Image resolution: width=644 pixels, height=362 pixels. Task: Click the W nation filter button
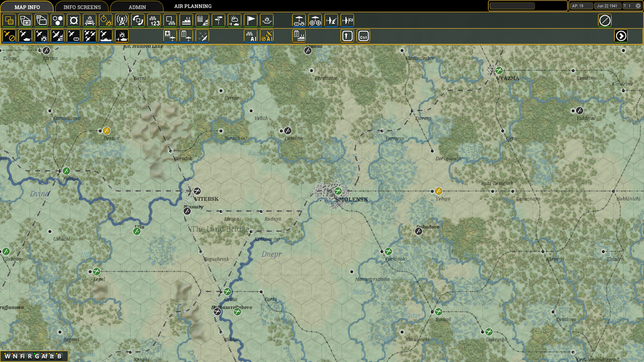coord(7,356)
